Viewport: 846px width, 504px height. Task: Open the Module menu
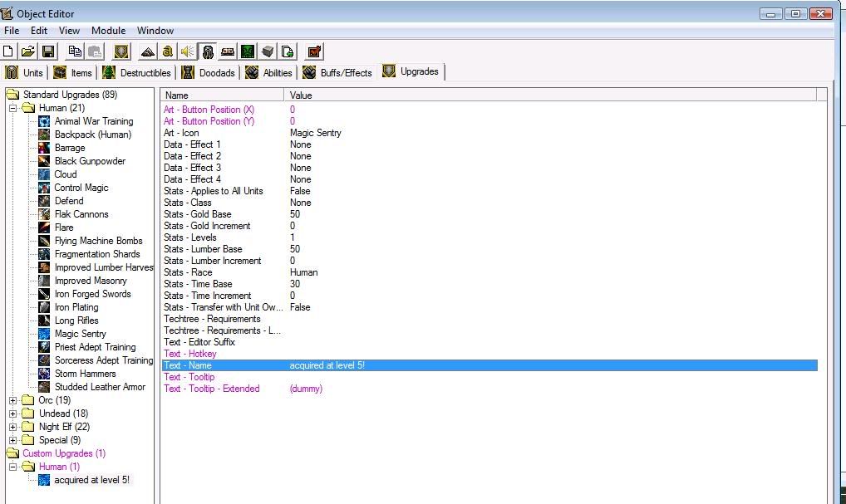pos(108,31)
